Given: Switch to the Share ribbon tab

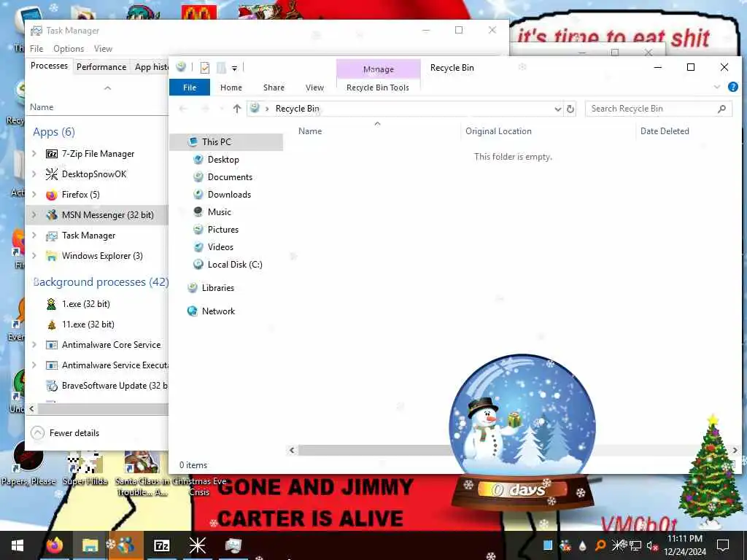Looking at the screenshot, I should point(274,87).
